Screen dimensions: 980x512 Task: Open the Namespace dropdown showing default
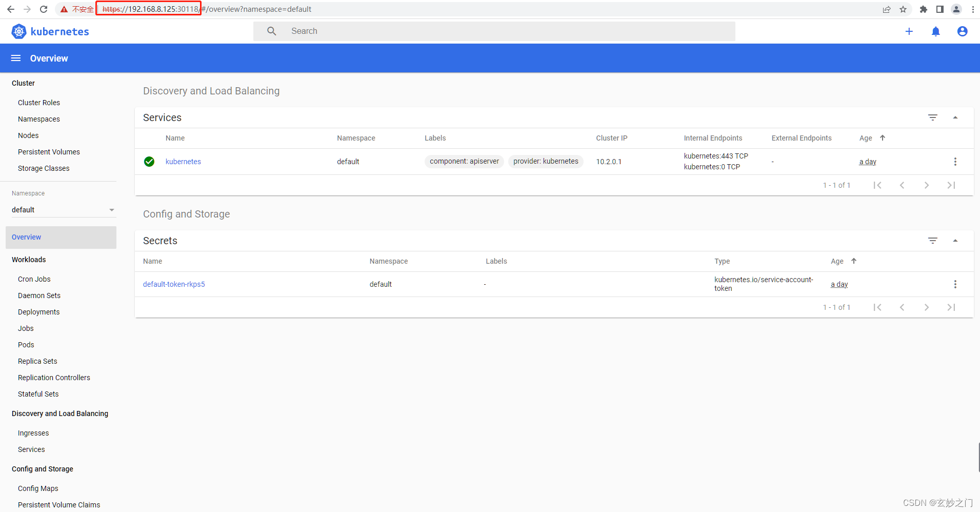(63, 210)
